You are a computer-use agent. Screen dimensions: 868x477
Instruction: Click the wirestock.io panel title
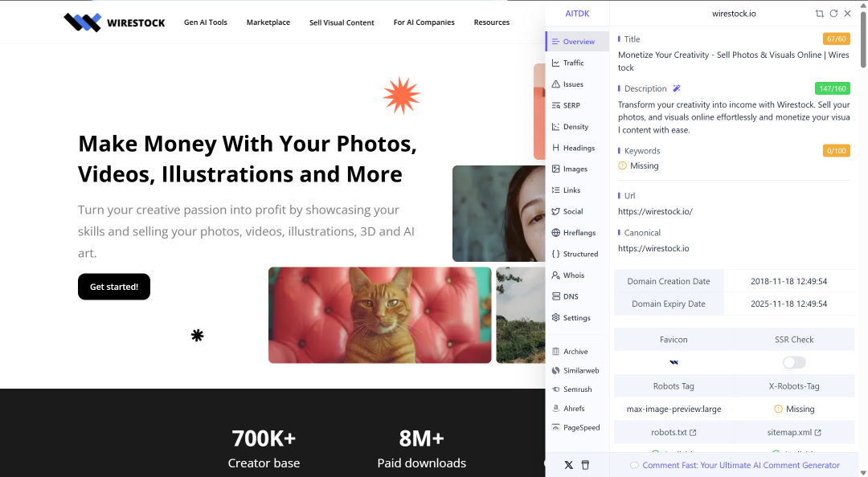pyautogui.click(x=734, y=14)
